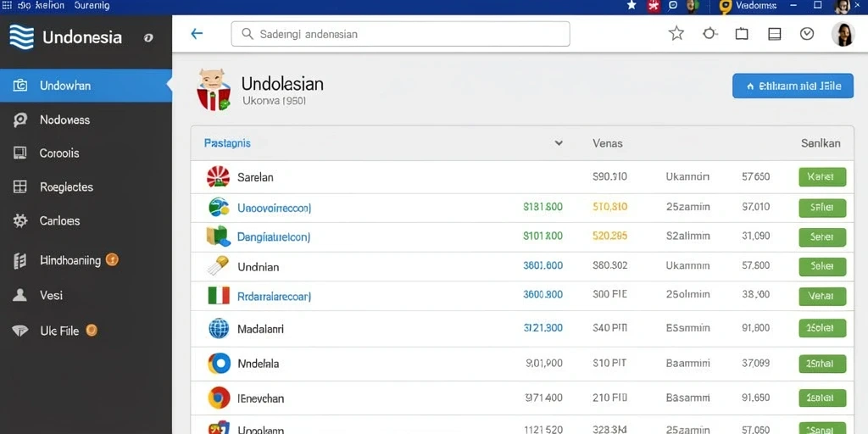This screenshot has width=868, height=434.
Task: Click the white star icon in top bar
Action: coord(632,6)
